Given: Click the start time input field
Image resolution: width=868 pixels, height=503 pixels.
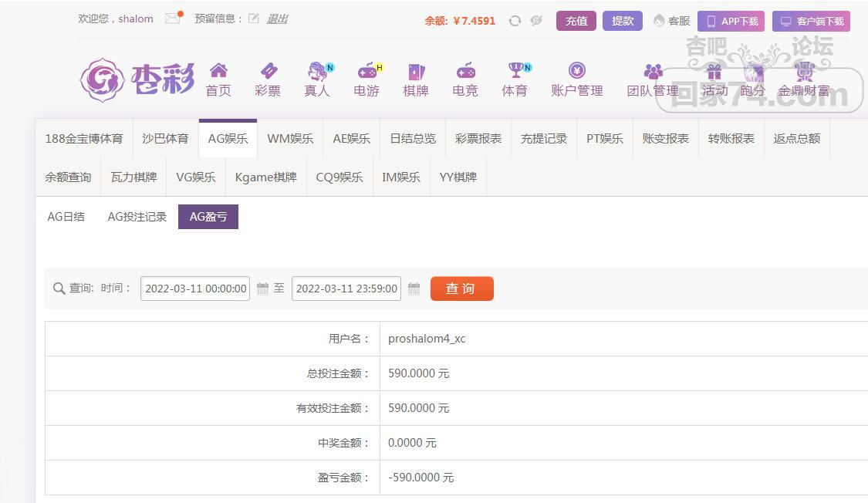Looking at the screenshot, I should pos(195,289).
